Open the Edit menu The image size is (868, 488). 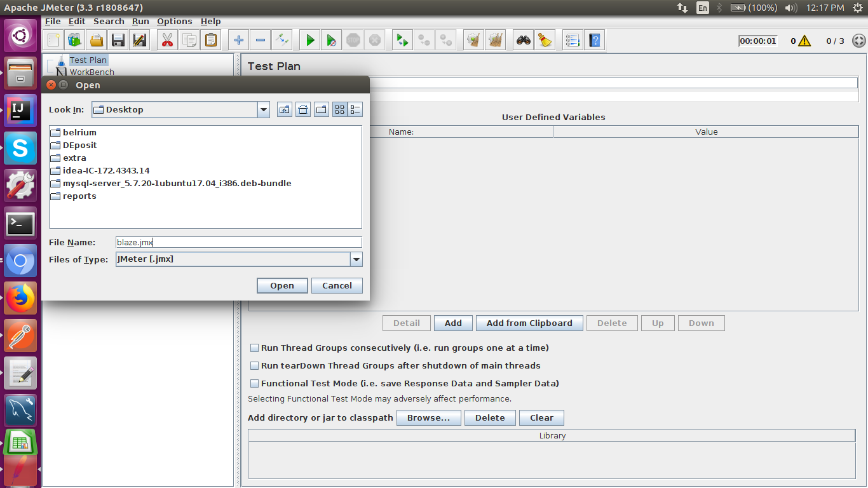coord(77,21)
